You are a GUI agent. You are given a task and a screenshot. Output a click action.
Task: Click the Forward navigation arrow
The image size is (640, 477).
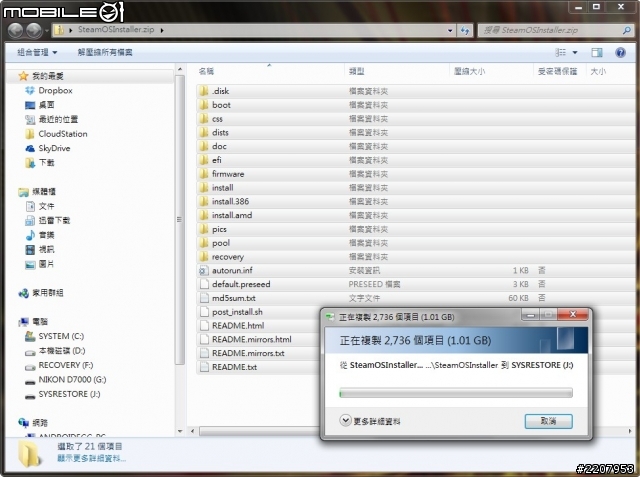[x=34, y=30]
